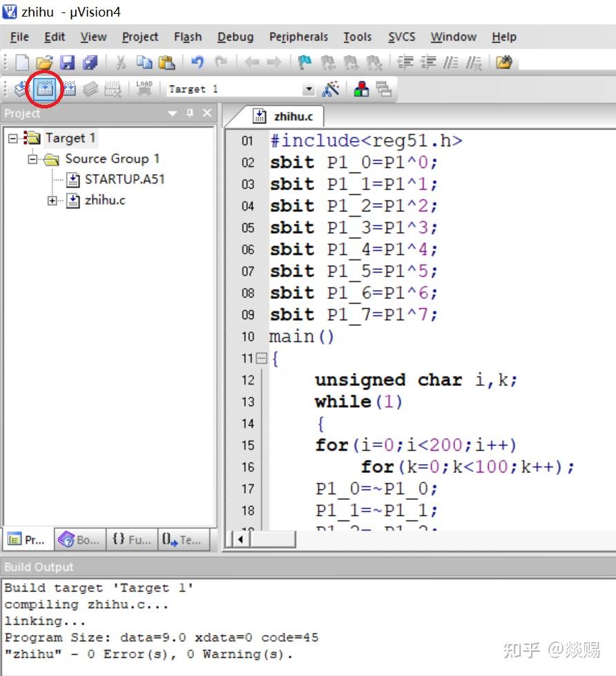Image resolution: width=616 pixels, height=676 pixels.
Task: Click the editor horizontal scrollbar left arrow
Action: click(x=240, y=539)
